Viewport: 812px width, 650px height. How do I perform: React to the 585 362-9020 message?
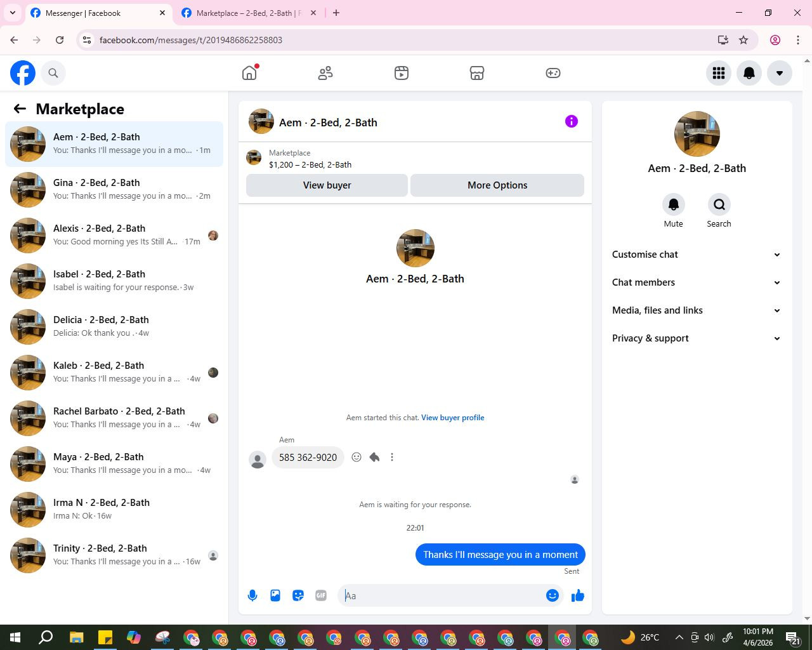click(x=357, y=457)
